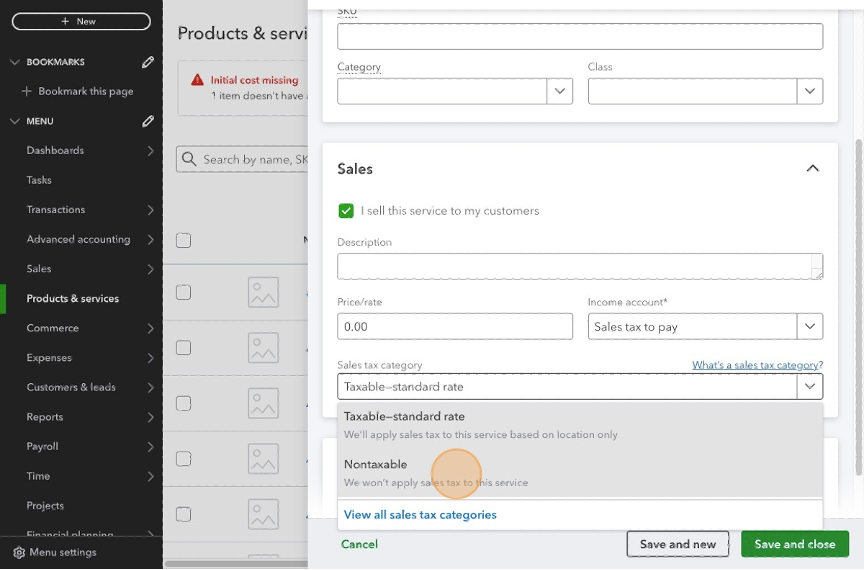Toggle the select-all checkbox in table header
Image resolution: width=864 pixels, height=570 pixels.
[x=183, y=240]
